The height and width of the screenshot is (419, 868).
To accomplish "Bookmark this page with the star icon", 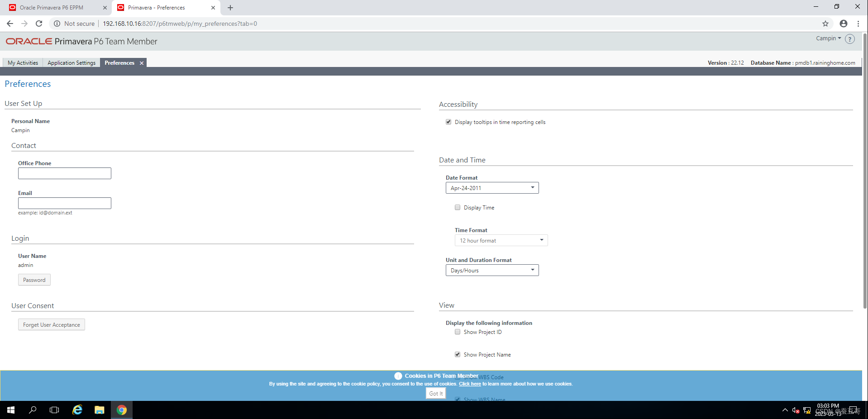I will [x=825, y=24].
